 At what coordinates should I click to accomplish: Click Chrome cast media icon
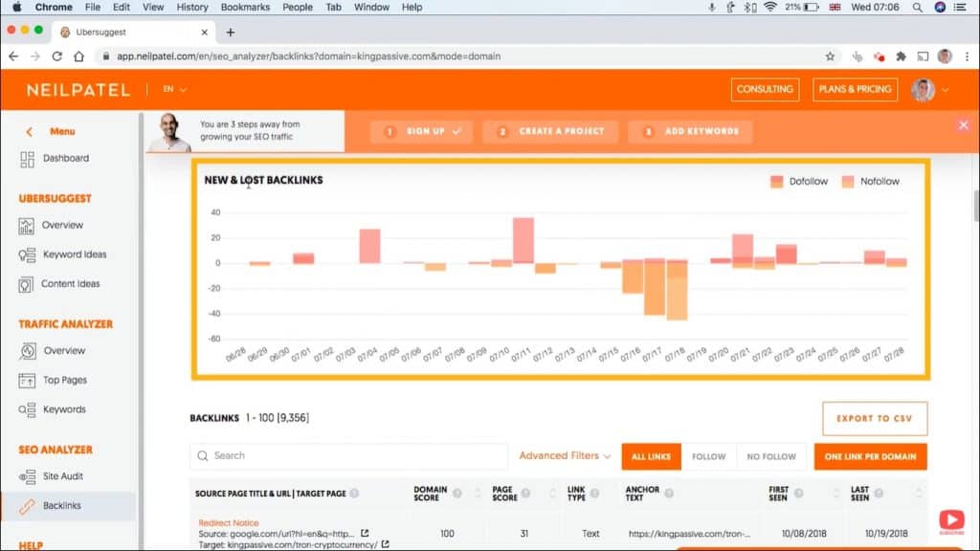[923, 56]
